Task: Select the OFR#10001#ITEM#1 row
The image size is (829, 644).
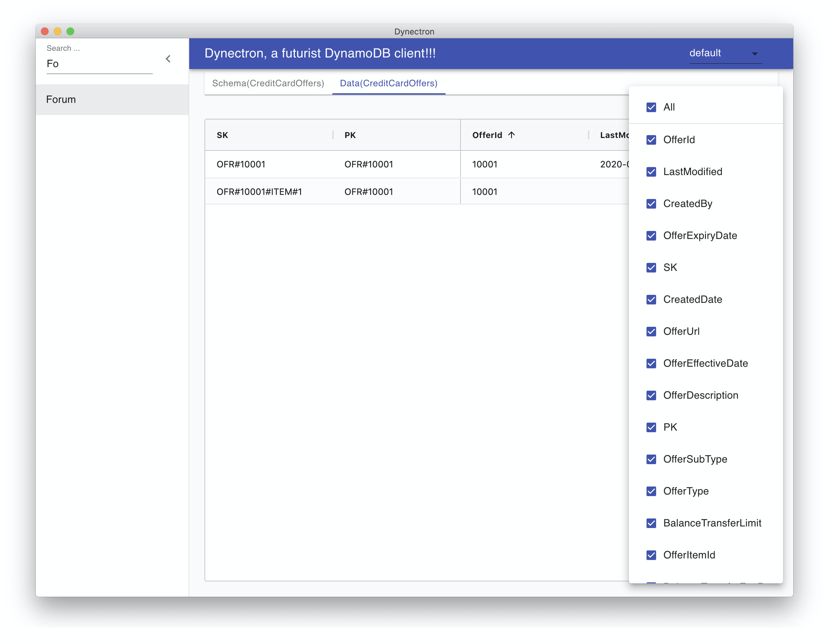Action: tap(259, 192)
